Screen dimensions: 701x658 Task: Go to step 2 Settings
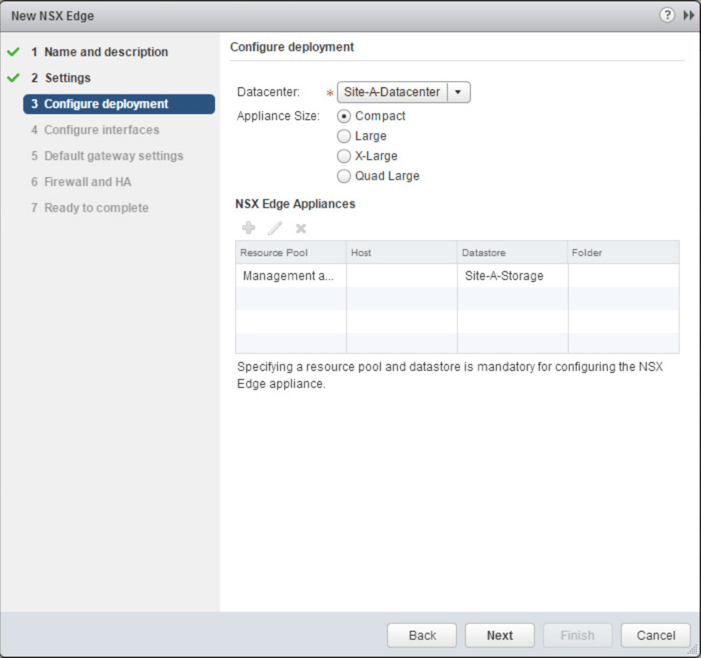tap(67, 78)
